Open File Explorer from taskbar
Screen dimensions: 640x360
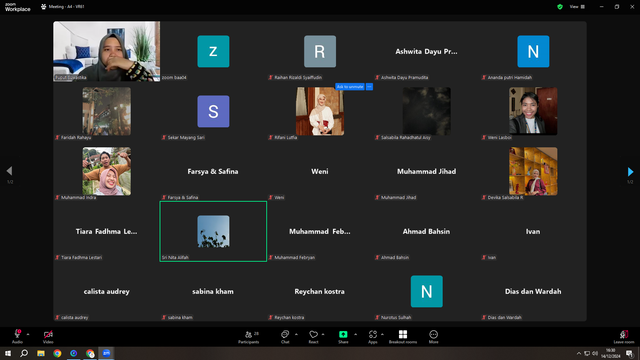[41, 353]
